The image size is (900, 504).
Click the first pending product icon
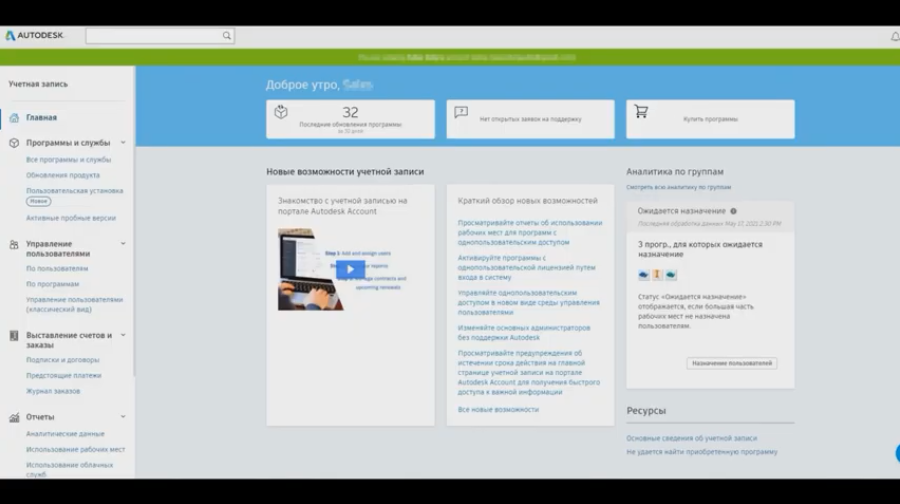tap(643, 275)
